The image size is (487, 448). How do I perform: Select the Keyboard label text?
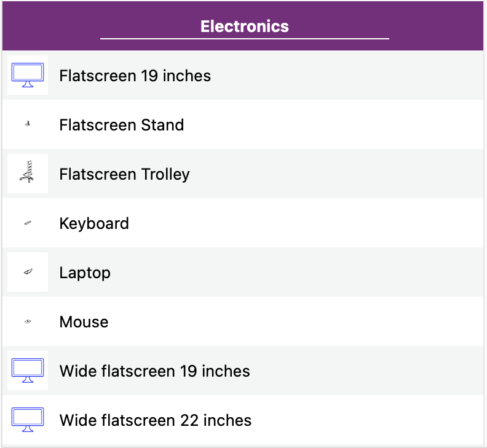pos(94,223)
